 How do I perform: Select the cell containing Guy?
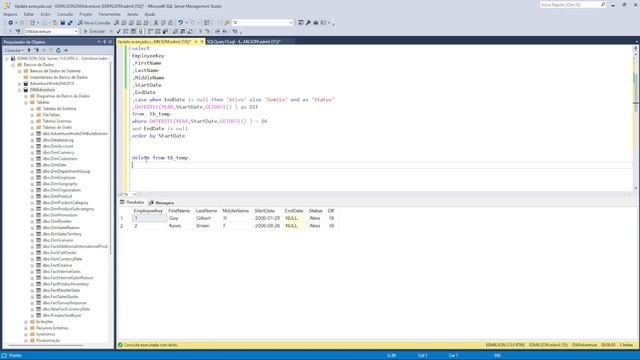coord(179,218)
